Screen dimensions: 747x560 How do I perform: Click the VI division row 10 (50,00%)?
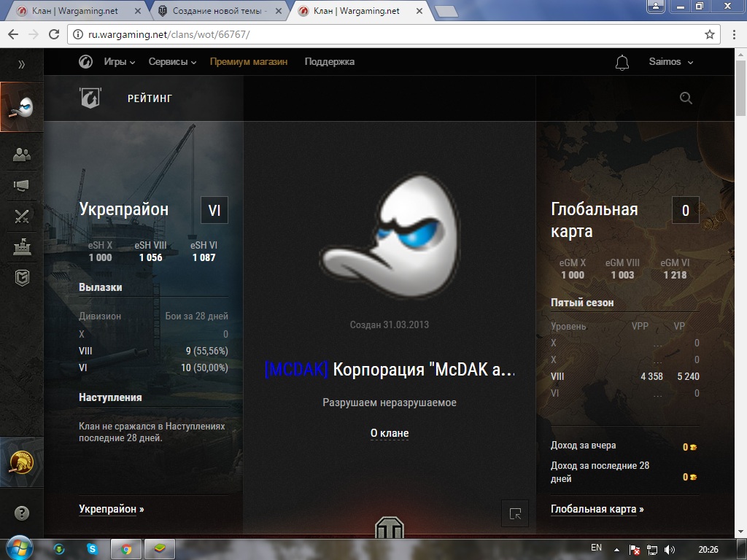pos(153,367)
